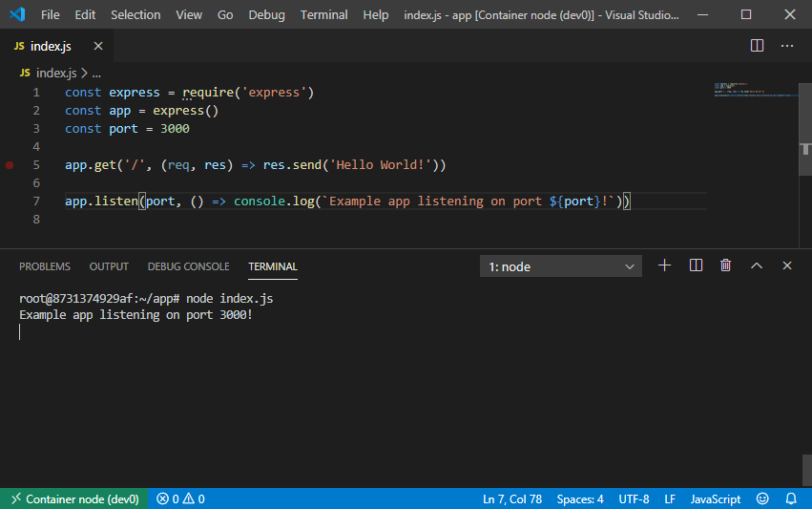Click the feedback smiley icon

762,498
